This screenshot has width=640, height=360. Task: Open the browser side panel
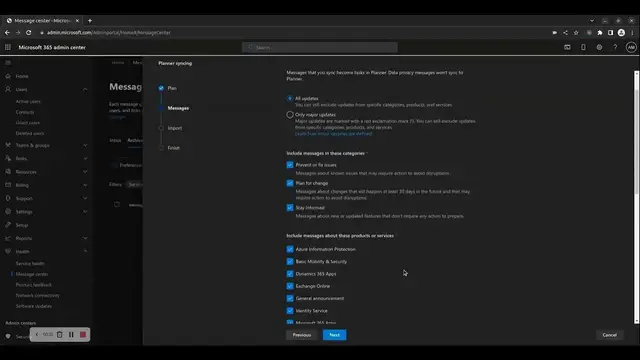611,33
